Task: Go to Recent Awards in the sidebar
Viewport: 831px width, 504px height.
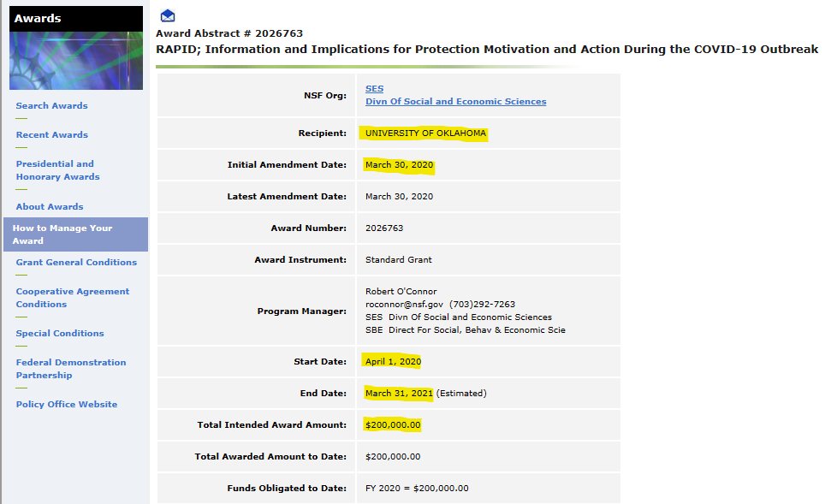Action: (x=51, y=135)
